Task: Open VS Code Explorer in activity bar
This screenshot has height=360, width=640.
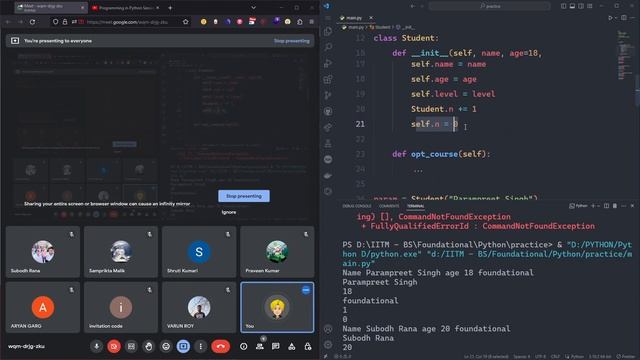Action: 328,31
